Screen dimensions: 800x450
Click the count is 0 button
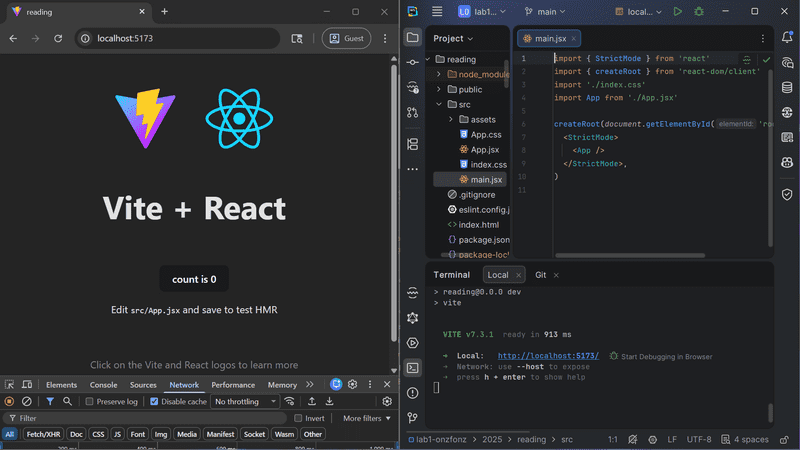coord(194,279)
